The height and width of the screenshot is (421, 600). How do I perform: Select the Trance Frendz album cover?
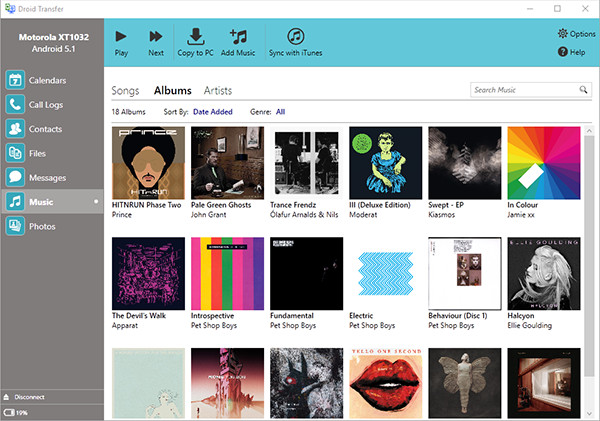pos(307,163)
